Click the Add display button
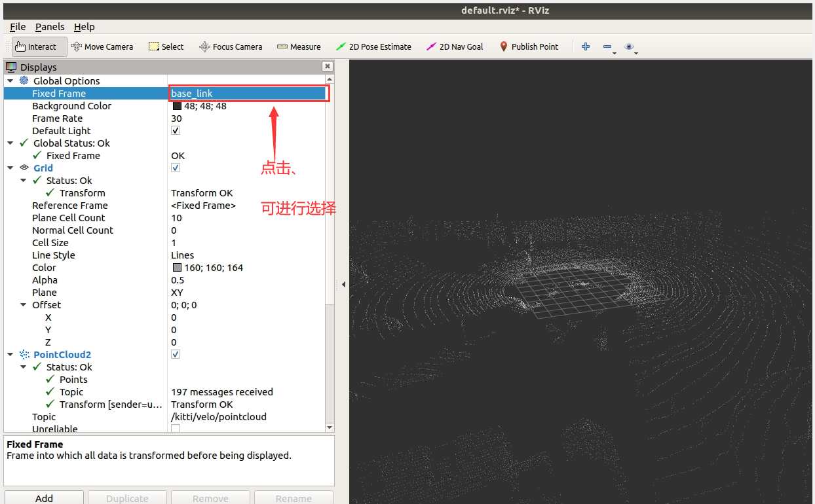The height and width of the screenshot is (504, 815). click(x=44, y=497)
